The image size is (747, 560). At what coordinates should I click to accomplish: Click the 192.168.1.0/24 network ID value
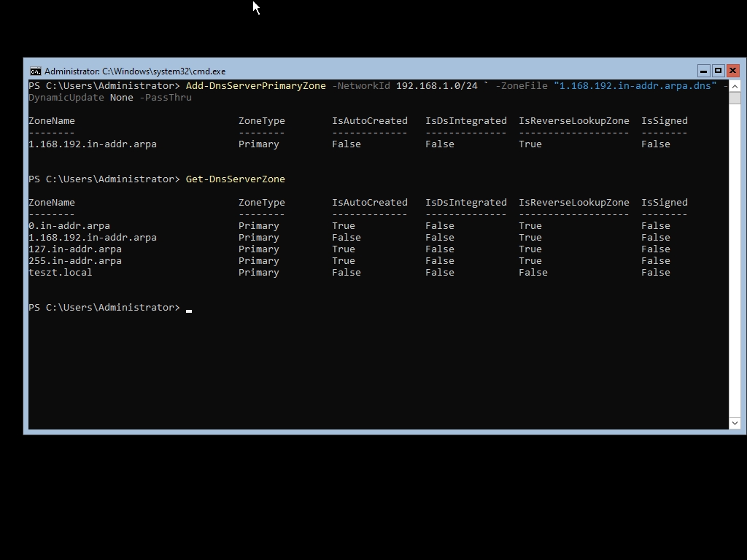click(436, 86)
